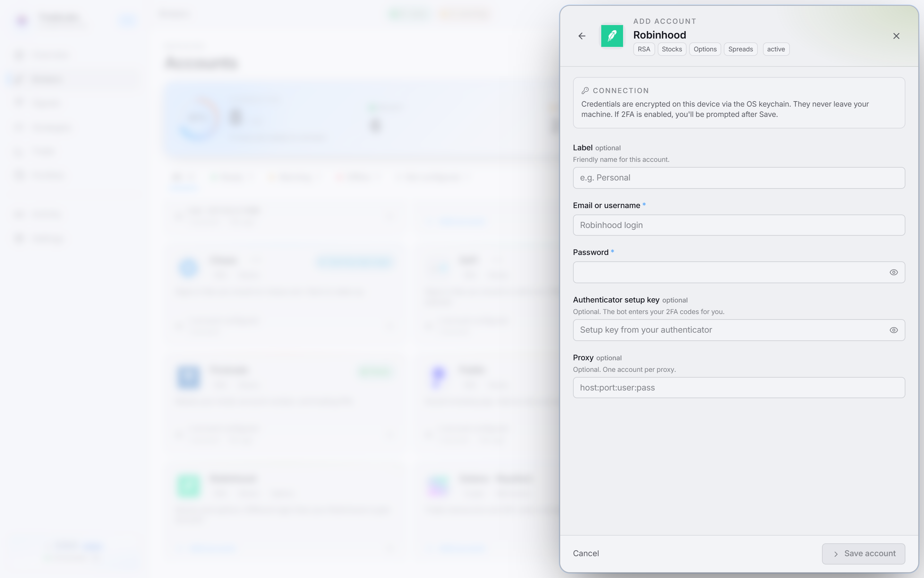924x578 pixels.
Task: Click into the Email or username field
Action: click(739, 225)
